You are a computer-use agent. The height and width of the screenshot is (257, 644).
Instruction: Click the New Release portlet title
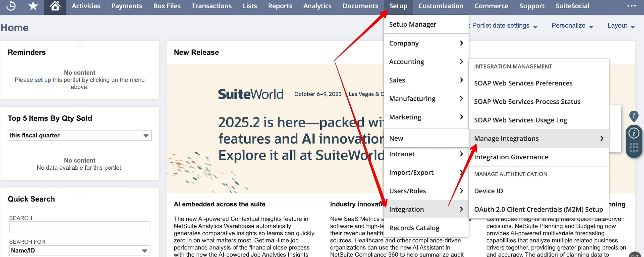click(x=196, y=52)
